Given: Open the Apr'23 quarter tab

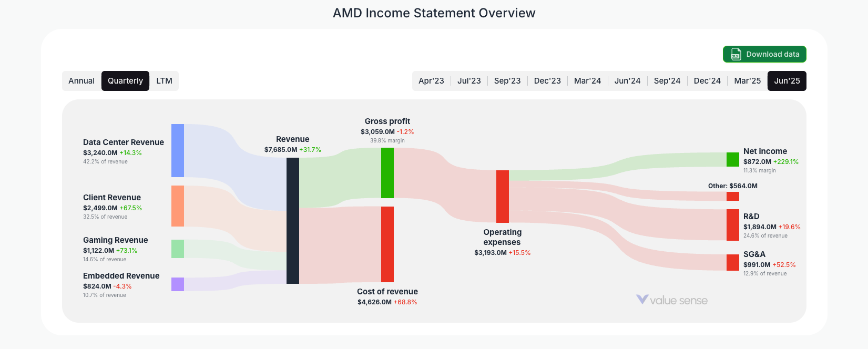Looking at the screenshot, I should 432,80.
